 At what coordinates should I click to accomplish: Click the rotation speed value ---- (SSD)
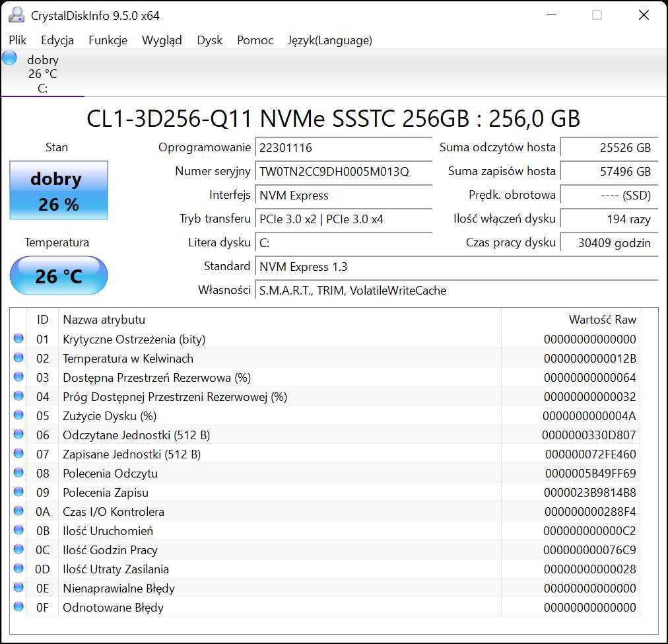609,196
